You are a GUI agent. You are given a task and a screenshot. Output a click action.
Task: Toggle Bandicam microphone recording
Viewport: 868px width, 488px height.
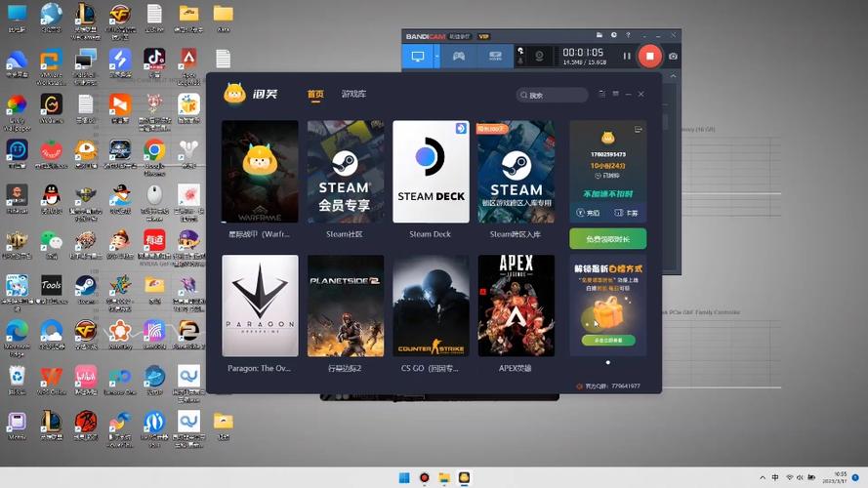coord(520,61)
